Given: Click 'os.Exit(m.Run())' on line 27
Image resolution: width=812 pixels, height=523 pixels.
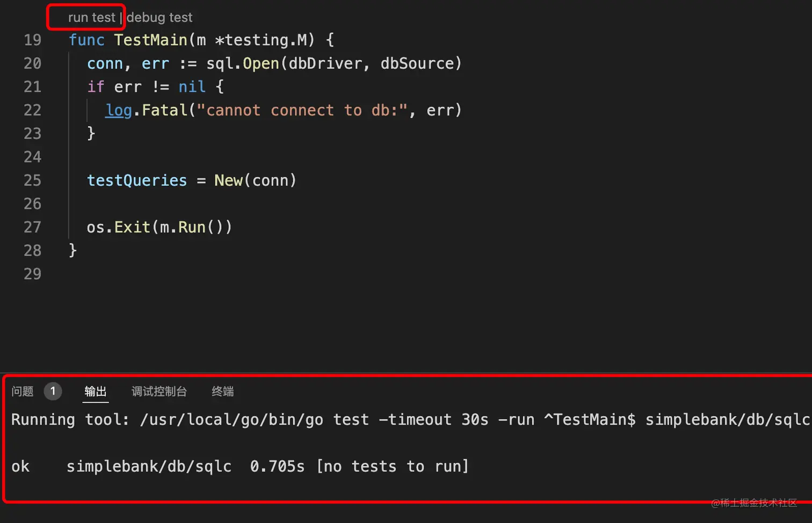Looking at the screenshot, I should pos(159,227).
